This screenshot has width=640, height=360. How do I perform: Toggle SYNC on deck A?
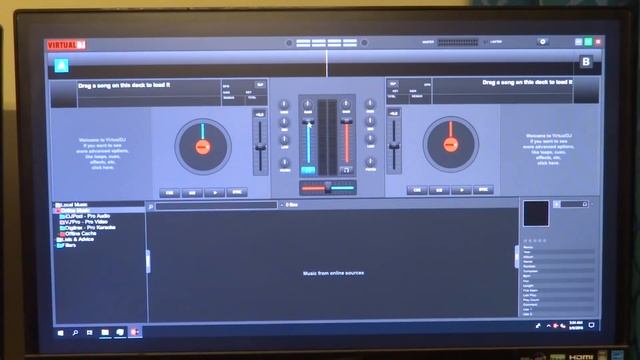point(237,192)
